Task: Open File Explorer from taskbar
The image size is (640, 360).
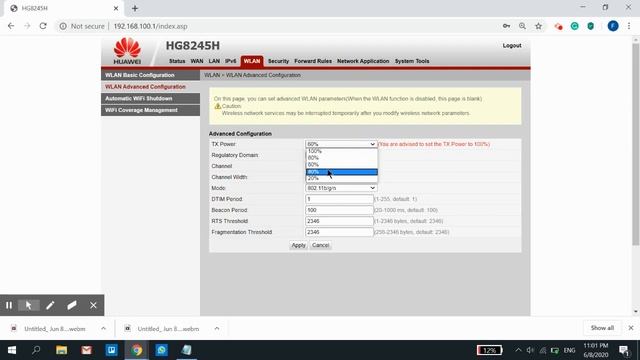Action: tap(62, 350)
